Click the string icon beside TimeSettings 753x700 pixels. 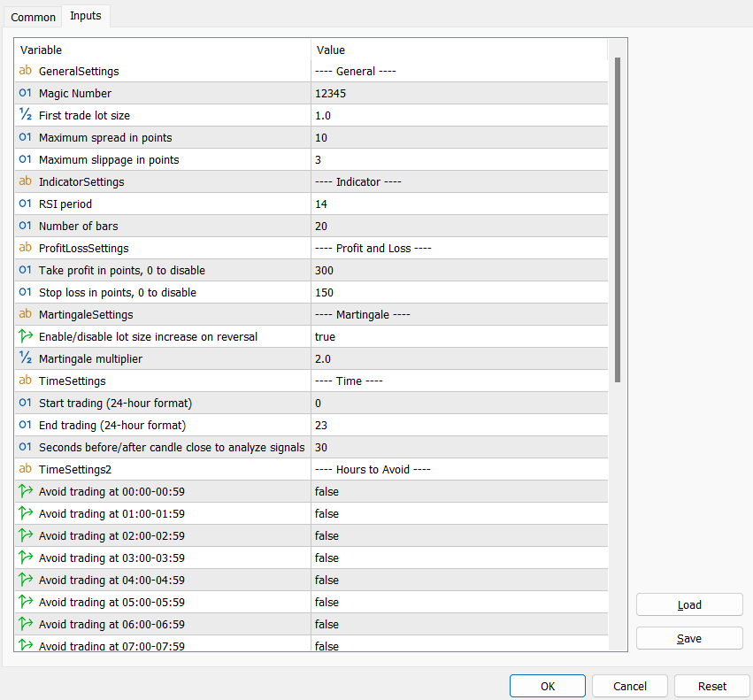pyautogui.click(x=26, y=380)
